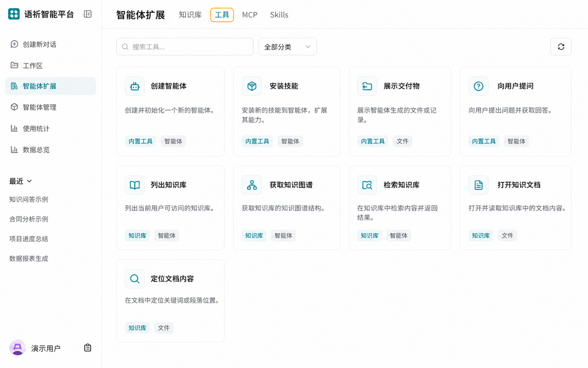Click the 创建智能体 card title

pos(169,86)
